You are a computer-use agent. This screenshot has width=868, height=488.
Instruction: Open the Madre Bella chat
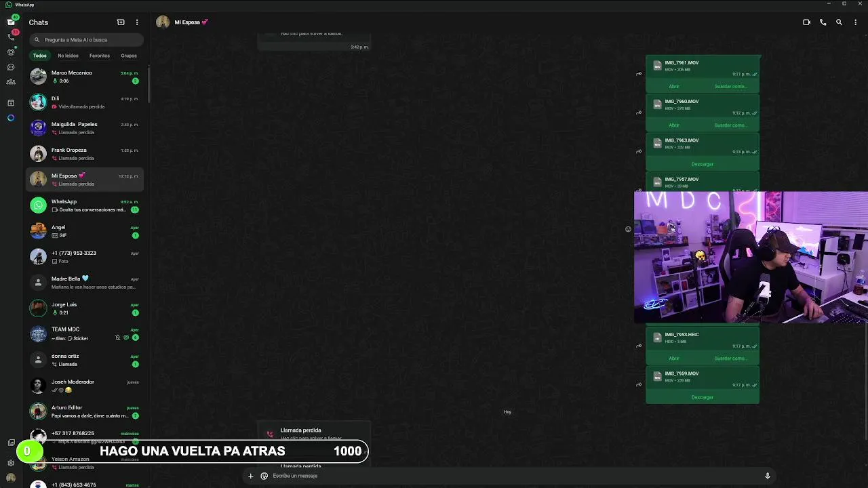point(85,283)
